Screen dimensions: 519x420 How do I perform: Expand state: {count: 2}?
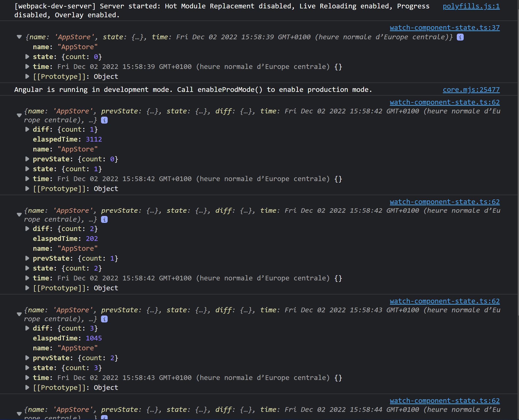click(27, 268)
